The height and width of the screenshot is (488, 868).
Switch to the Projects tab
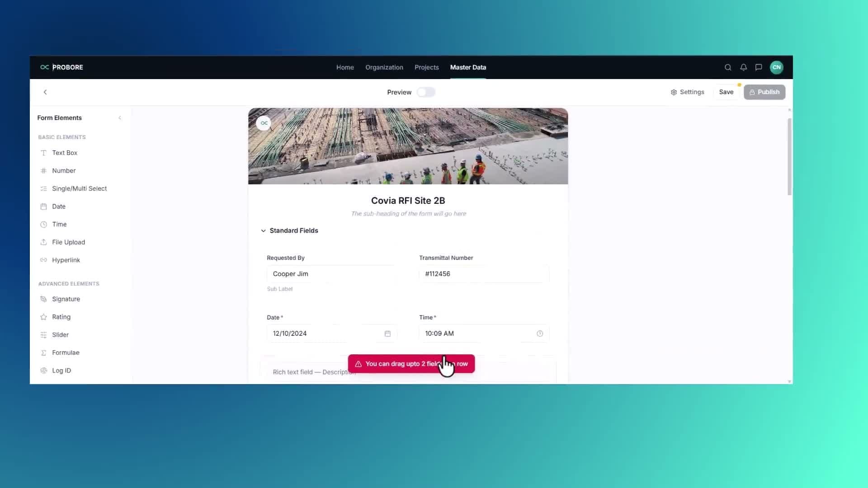[x=426, y=67]
